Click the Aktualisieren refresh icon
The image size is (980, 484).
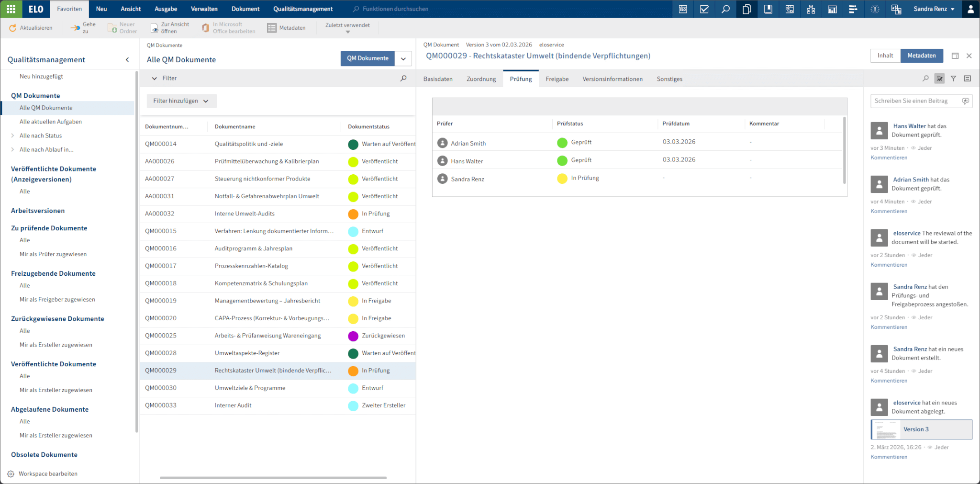tap(13, 28)
